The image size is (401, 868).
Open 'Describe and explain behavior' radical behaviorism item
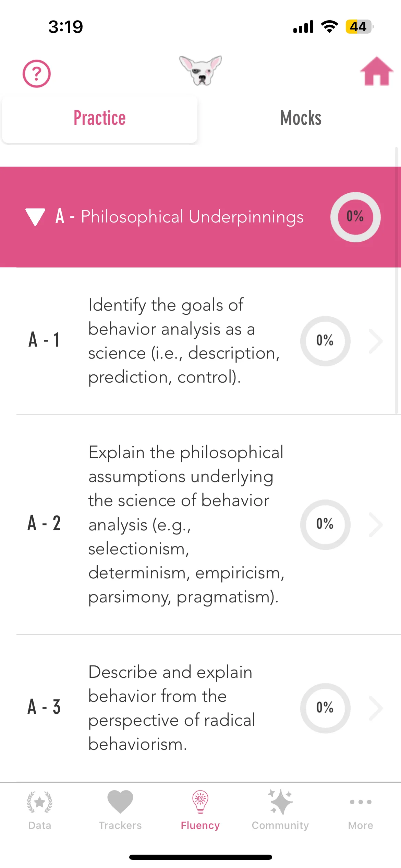pos(200,708)
